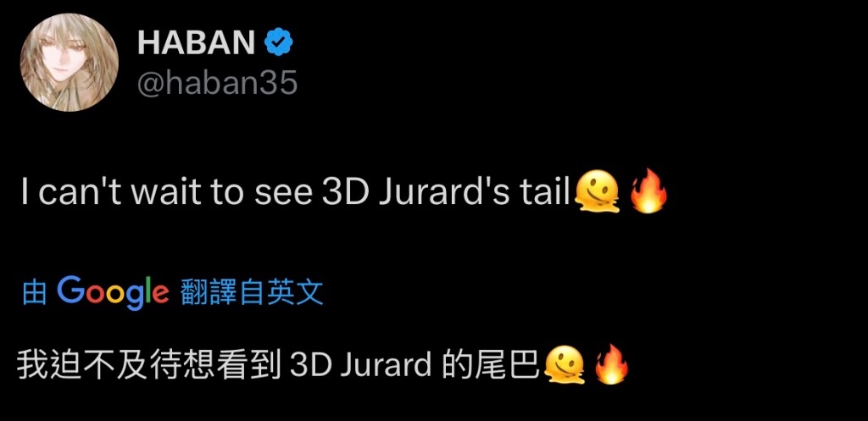Click the word "tail" in the tweet
Viewport: 868px width, 421px height.
pyautogui.click(x=544, y=193)
